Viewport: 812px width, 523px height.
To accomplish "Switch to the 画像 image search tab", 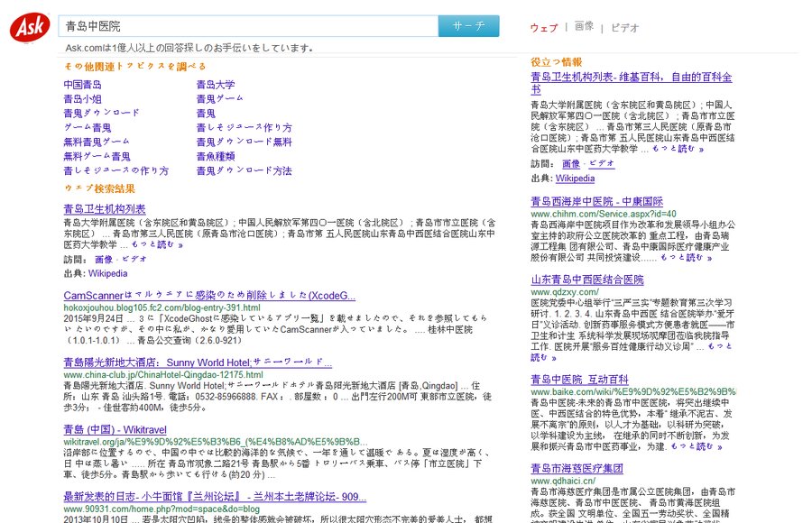I will coord(583,28).
